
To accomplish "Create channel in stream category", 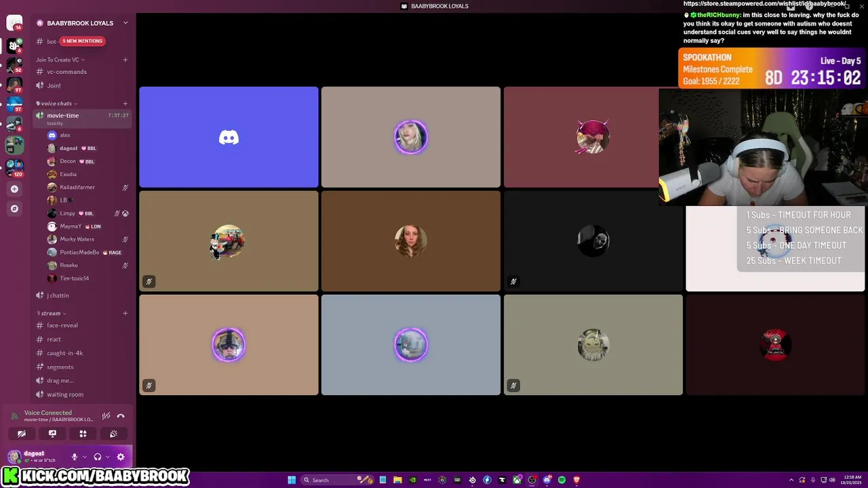I will 125,313.
